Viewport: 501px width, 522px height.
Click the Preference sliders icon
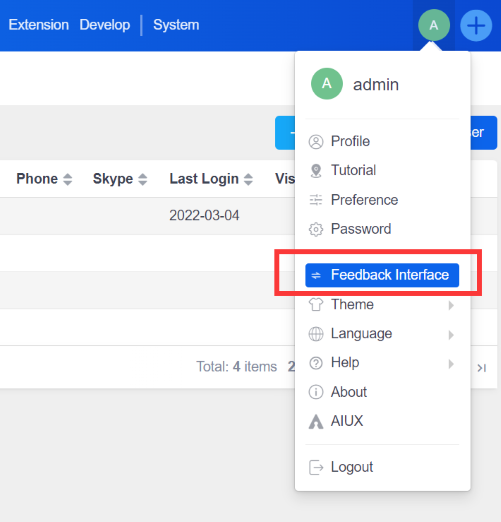click(x=316, y=200)
